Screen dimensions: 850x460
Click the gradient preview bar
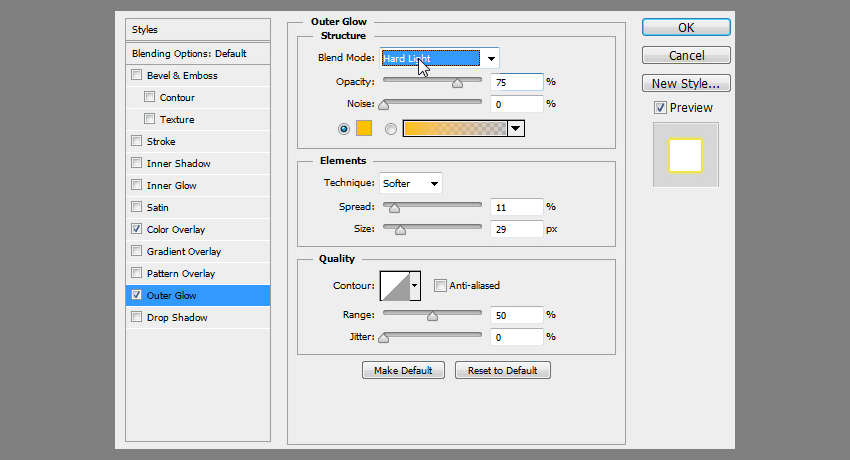pos(455,128)
